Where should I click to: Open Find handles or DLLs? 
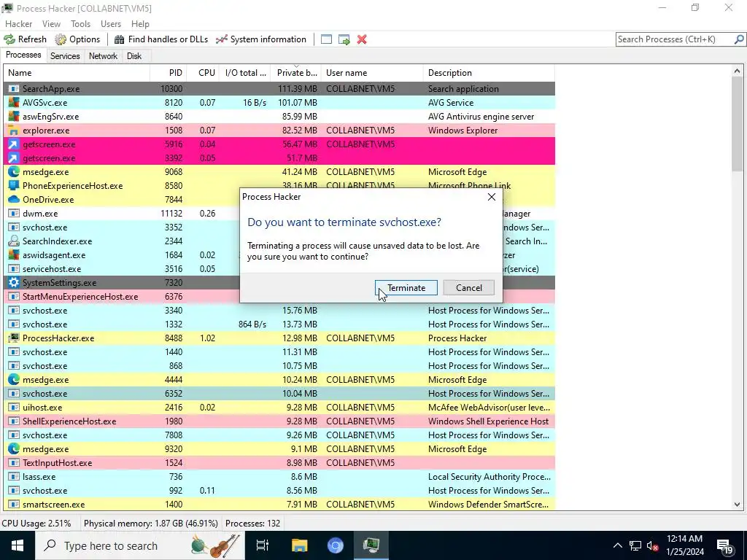tap(161, 39)
